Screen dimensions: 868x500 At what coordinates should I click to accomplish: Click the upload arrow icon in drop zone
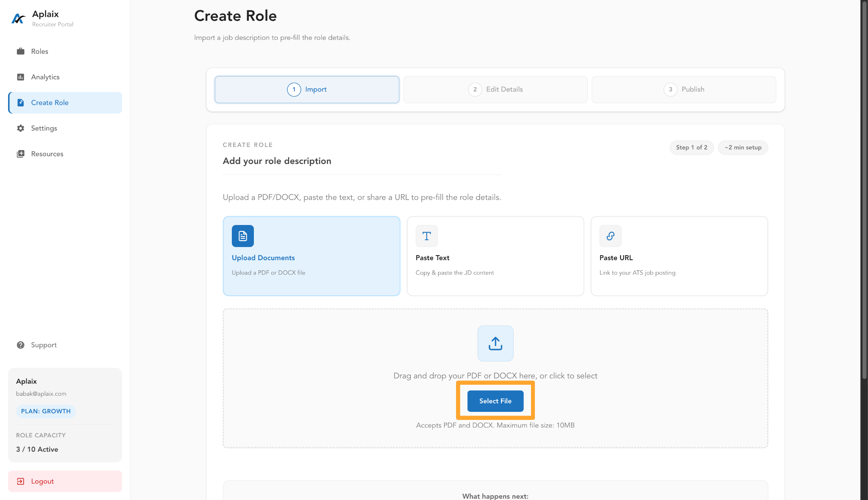[x=495, y=344]
